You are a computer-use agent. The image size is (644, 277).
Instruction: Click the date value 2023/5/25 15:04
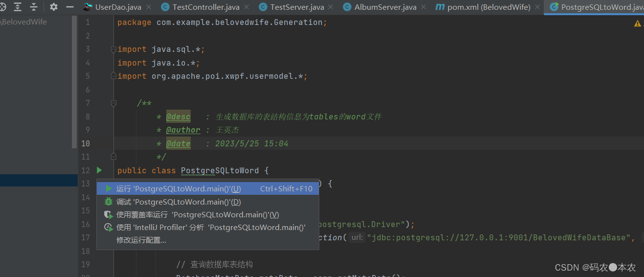point(252,143)
